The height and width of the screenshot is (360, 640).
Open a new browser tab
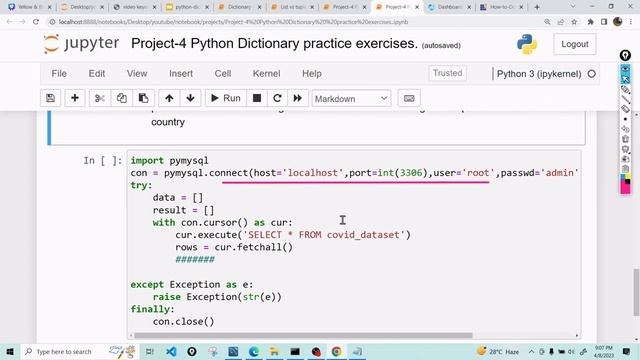pos(537,7)
